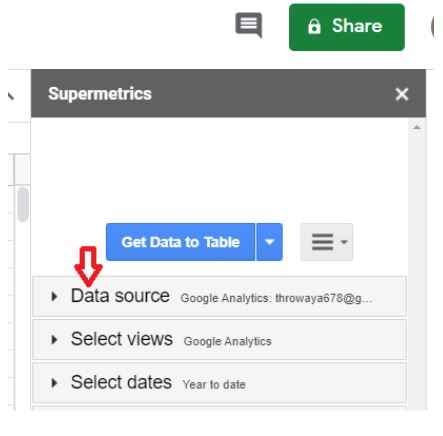Open the Select views panel header
The width and height of the screenshot is (443, 436).
coord(219,340)
